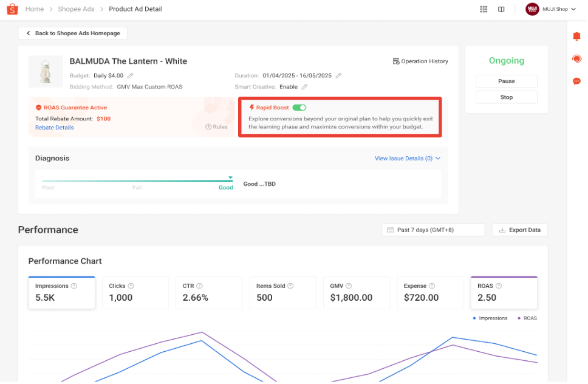Select the Clicks metric card
The height and width of the screenshot is (384, 588).
[x=135, y=292]
